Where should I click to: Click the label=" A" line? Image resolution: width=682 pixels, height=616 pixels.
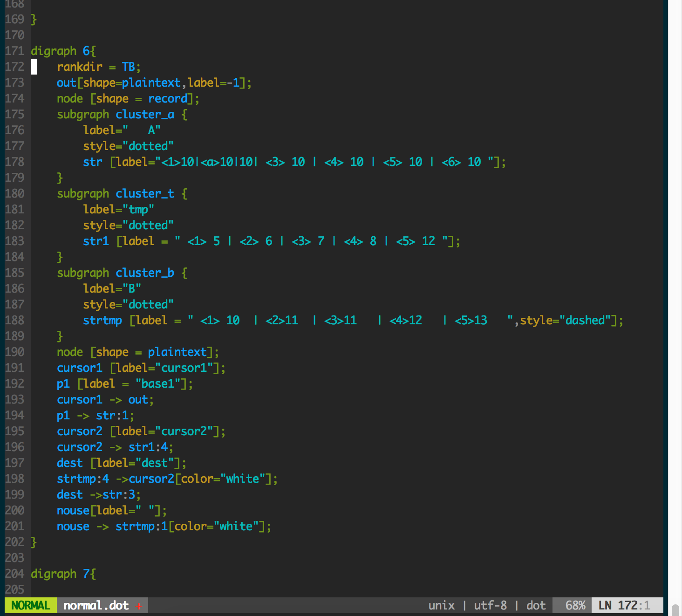point(122,130)
